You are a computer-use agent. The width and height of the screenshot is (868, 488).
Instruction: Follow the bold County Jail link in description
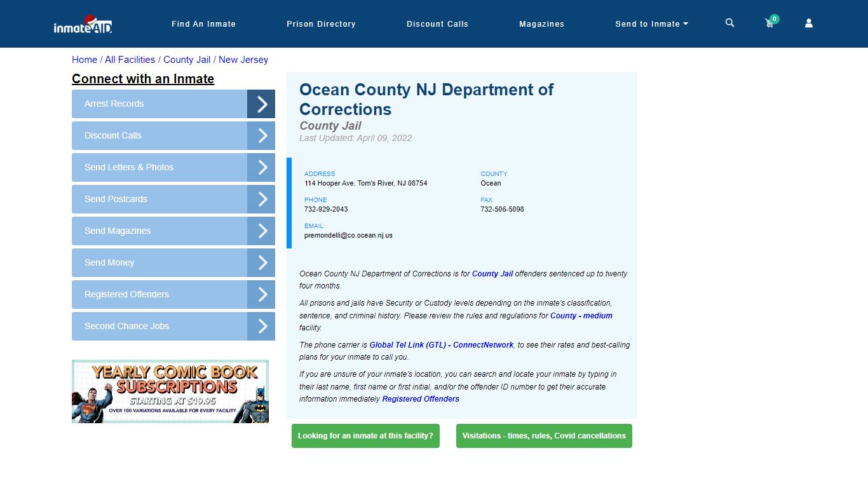click(492, 274)
